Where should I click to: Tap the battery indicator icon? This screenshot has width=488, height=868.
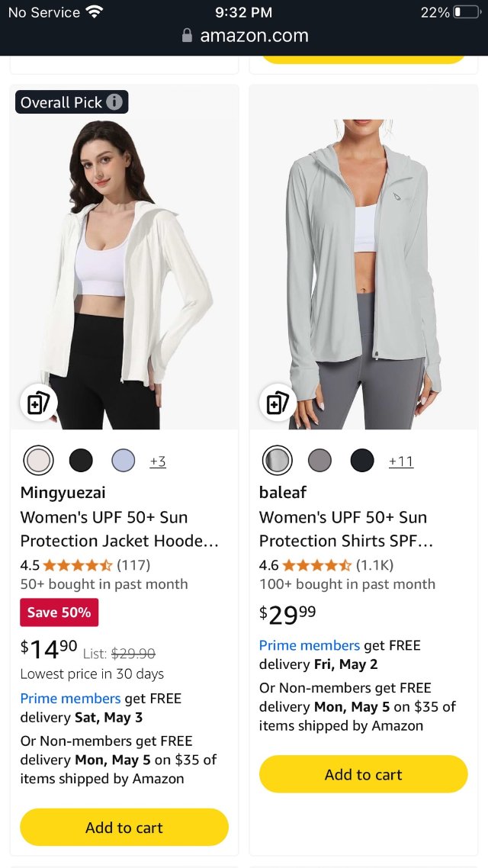(x=466, y=12)
